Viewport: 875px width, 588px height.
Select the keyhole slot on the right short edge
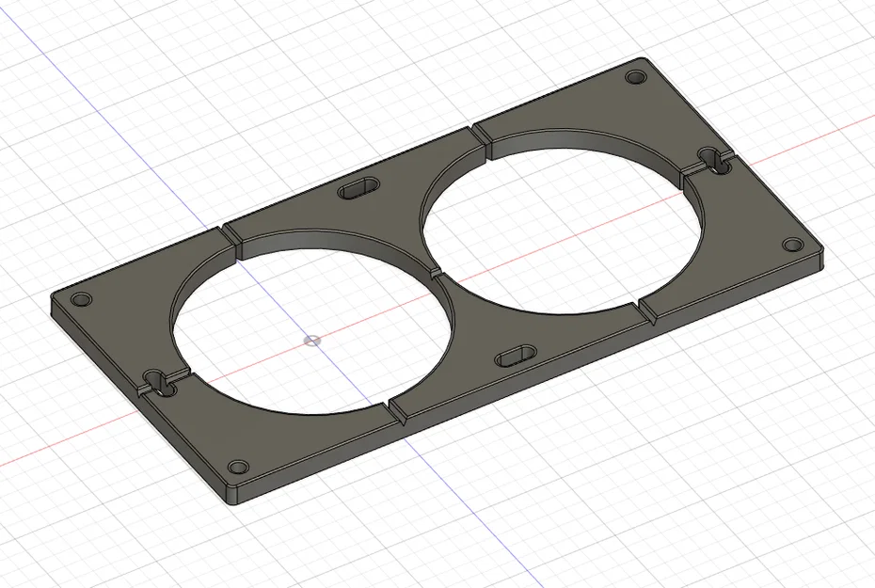tap(714, 159)
